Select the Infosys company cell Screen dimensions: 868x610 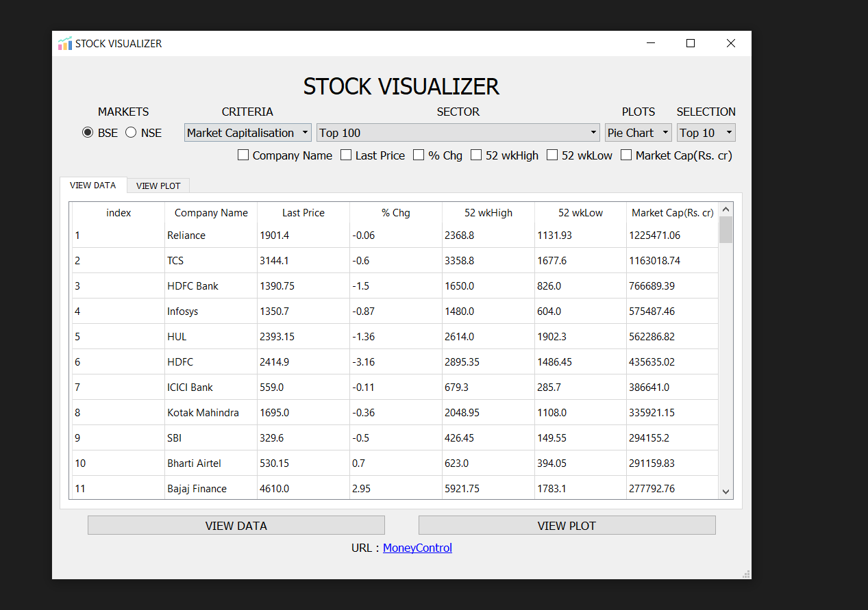click(211, 312)
